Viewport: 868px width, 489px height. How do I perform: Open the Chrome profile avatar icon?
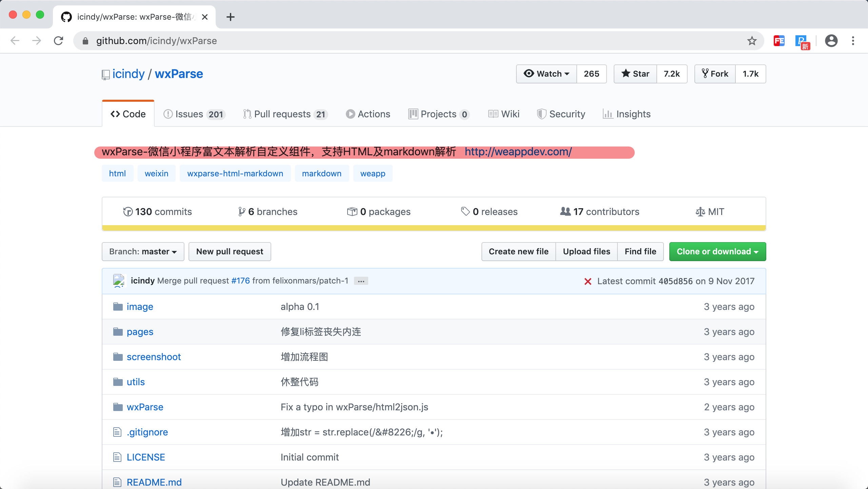tap(831, 41)
